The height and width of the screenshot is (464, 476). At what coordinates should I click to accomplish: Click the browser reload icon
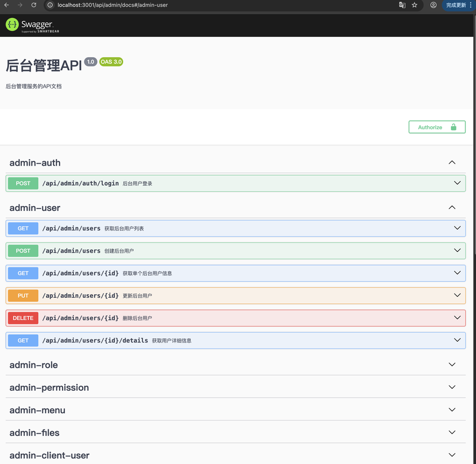tap(33, 5)
